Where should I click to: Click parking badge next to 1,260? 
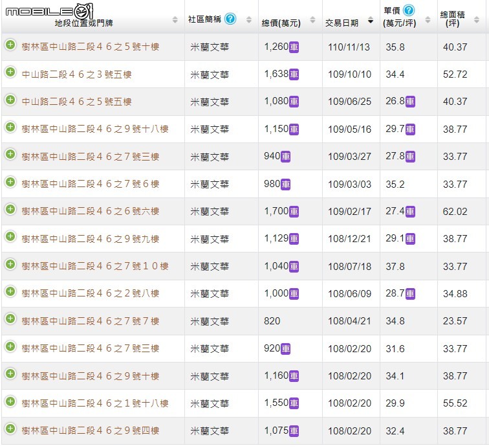[294, 47]
